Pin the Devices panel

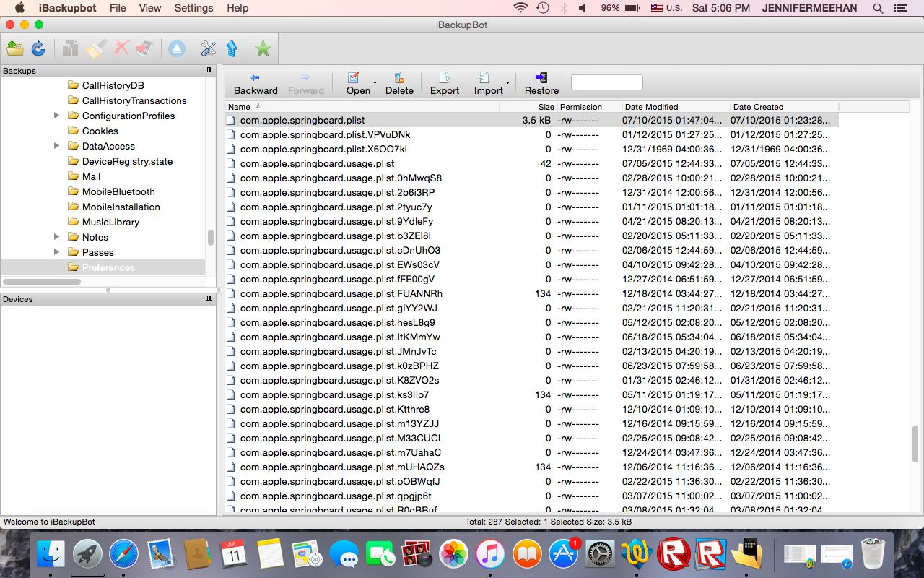209,299
